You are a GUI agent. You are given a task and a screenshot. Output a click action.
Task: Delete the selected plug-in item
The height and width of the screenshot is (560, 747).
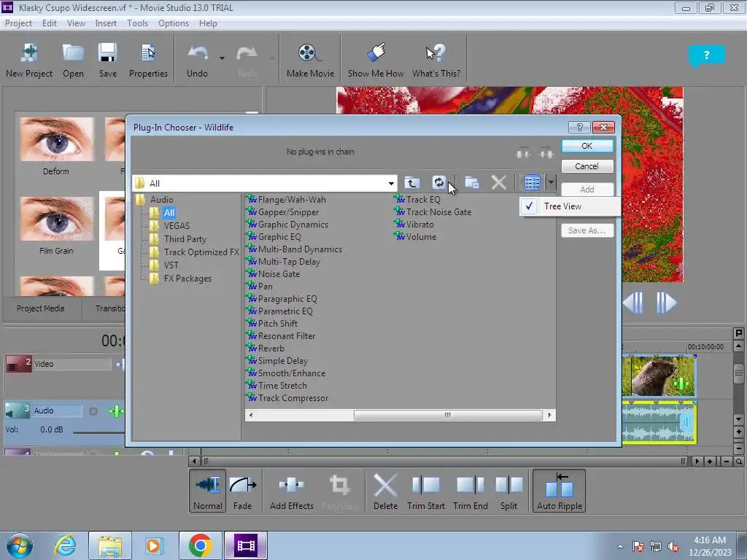click(x=499, y=182)
